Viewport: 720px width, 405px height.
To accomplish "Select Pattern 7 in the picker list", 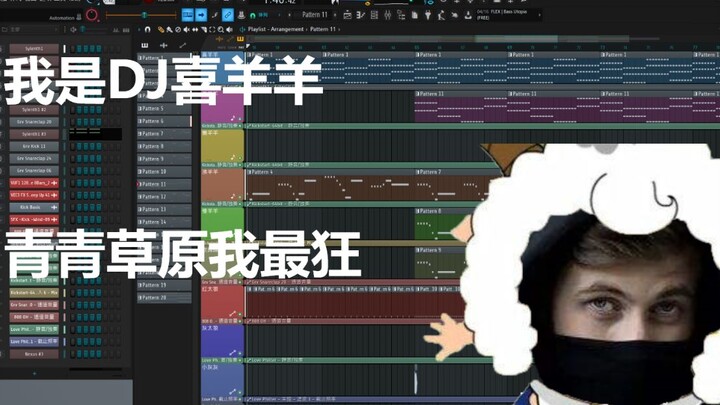I will 164,134.
